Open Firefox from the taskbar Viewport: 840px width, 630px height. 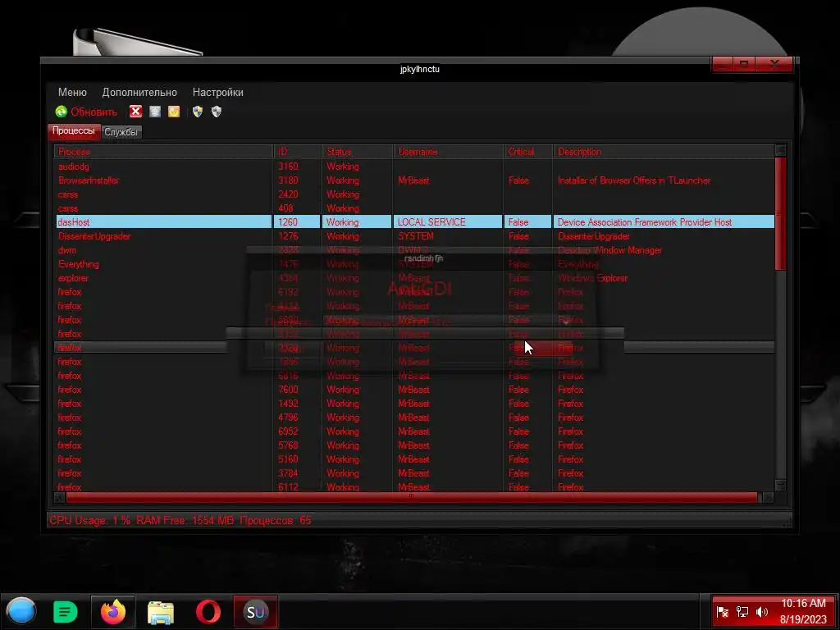click(x=113, y=612)
